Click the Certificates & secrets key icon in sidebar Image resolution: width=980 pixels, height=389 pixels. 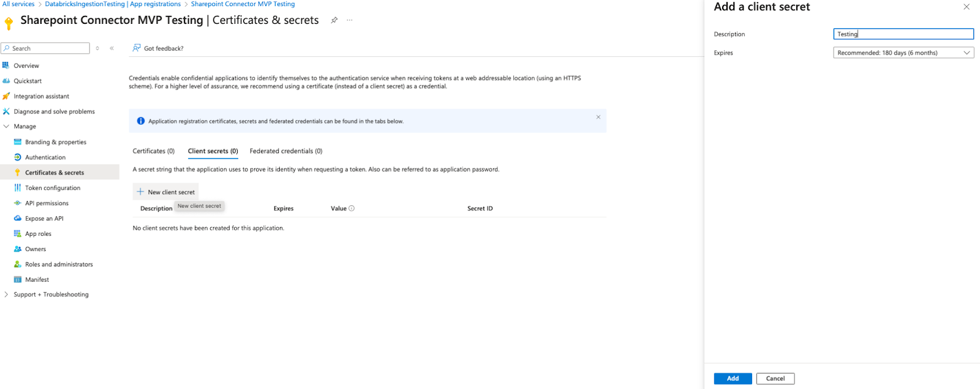point(18,173)
